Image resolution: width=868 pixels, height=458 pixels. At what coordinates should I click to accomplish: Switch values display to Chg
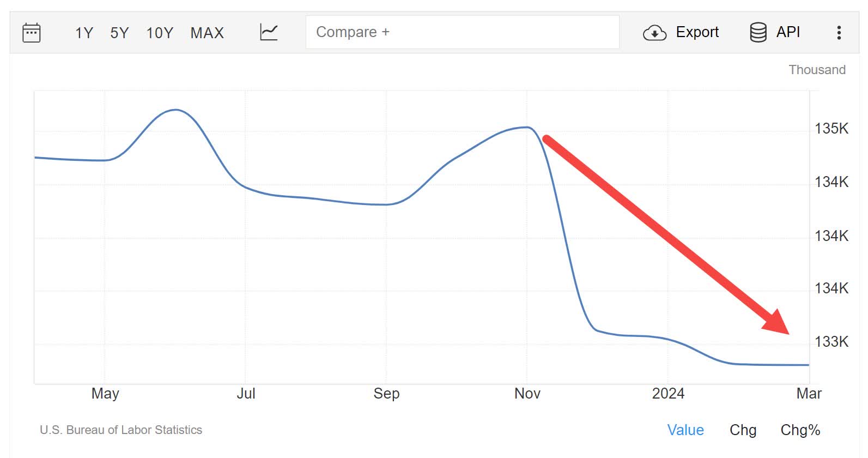click(x=743, y=430)
